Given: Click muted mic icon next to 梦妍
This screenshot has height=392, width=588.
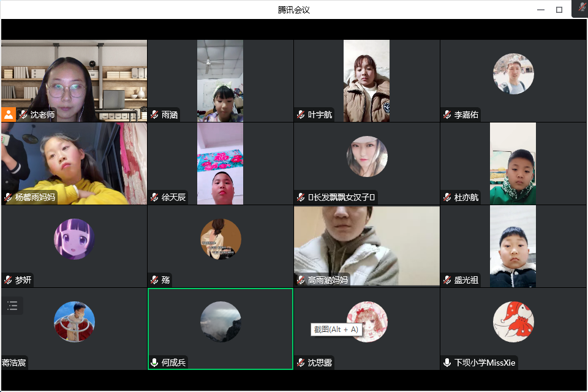Looking at the screenshot, I should (8, 280).
